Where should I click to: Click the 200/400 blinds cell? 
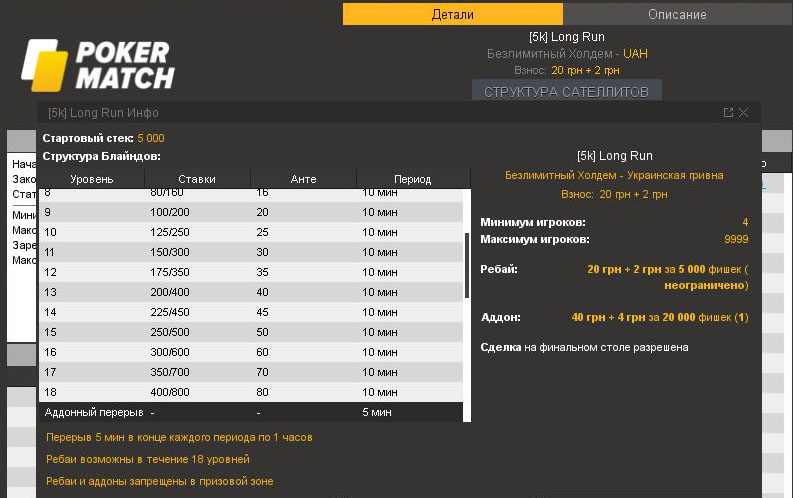coord(169,292)
